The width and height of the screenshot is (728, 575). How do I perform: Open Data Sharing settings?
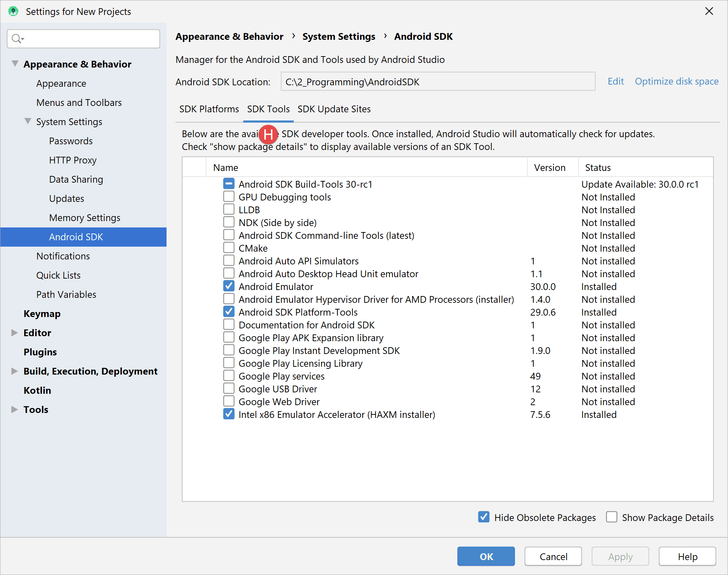coord(76,179)
